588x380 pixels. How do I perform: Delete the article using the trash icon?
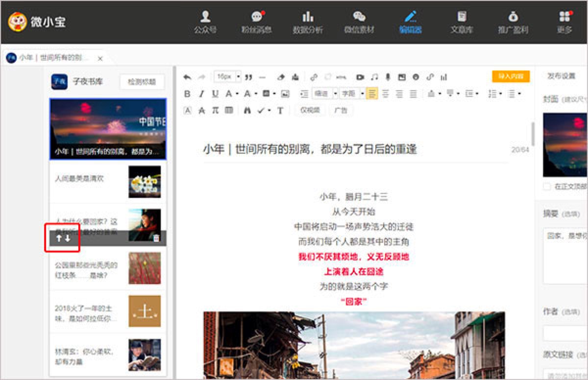click(157, 238)
